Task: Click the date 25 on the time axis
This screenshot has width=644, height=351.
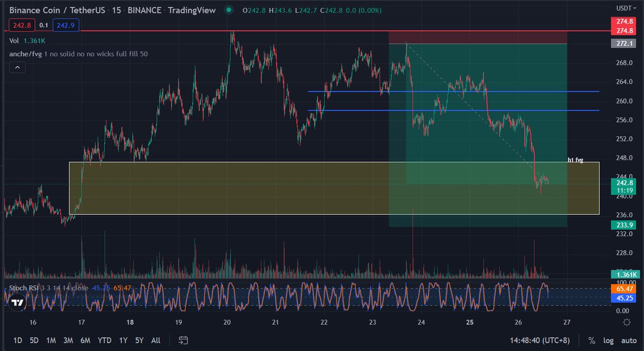Action: tap(470, 323)
